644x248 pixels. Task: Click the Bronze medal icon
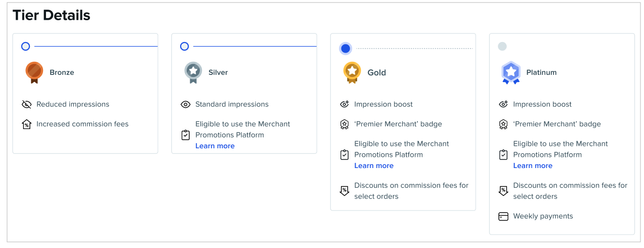pos(34,72)
